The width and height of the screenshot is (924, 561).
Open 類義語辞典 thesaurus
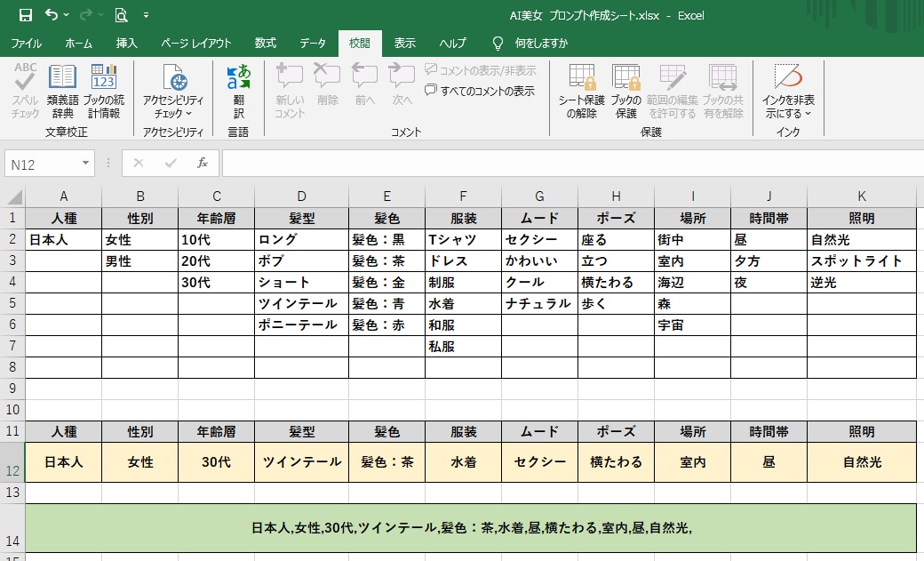click(x=62, y=92)
